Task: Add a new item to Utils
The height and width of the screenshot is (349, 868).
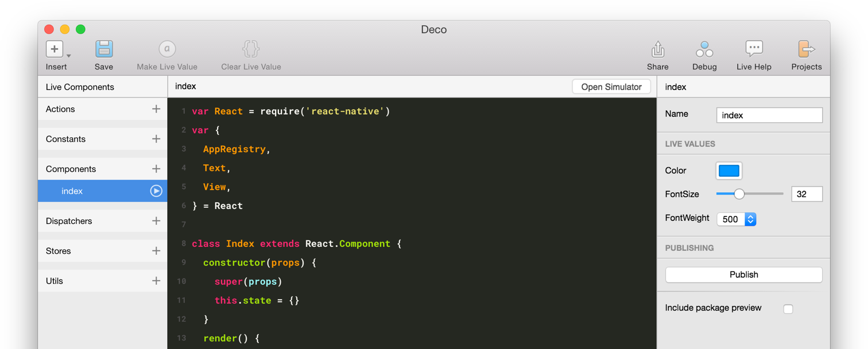Action: click(156, 281)
